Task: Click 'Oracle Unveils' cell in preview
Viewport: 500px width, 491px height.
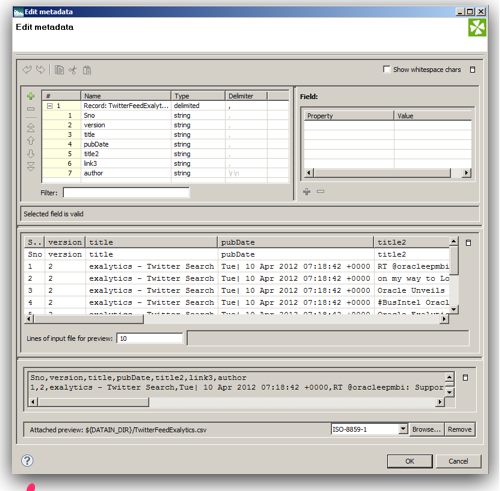Action: [411, 290]
